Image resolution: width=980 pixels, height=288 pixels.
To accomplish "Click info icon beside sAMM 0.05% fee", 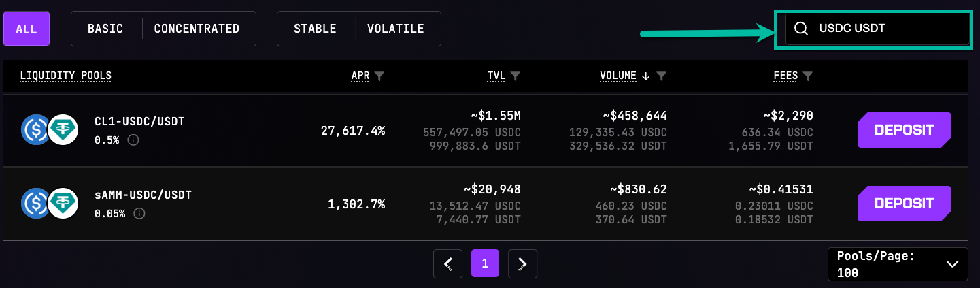I will point(139,213).
